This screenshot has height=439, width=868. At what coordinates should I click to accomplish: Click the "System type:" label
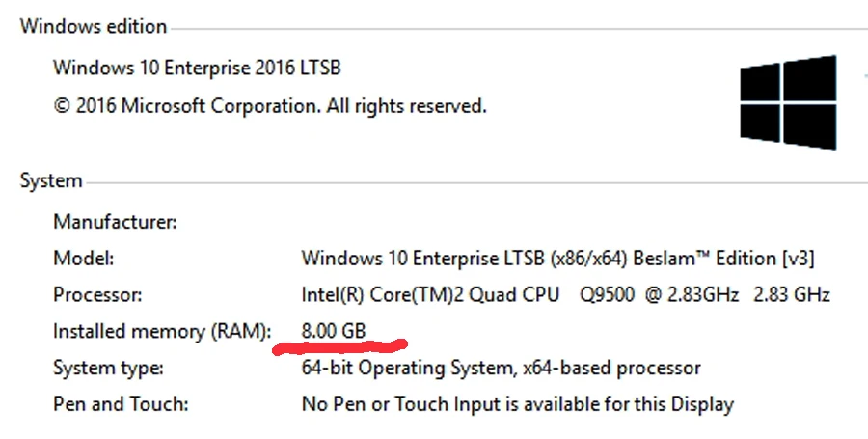pyautogui.click(x=108, y=368)
